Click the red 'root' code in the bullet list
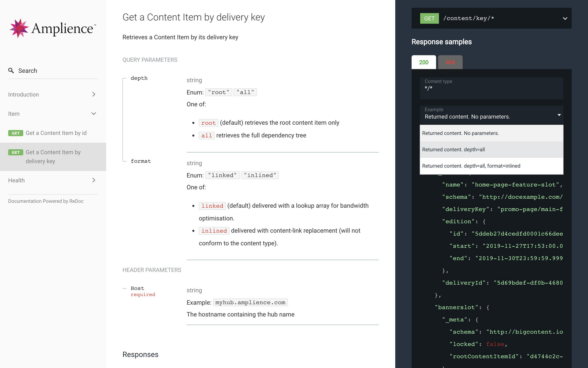The height and width of the screenshot is (368, 588). (x=209, y=123)
